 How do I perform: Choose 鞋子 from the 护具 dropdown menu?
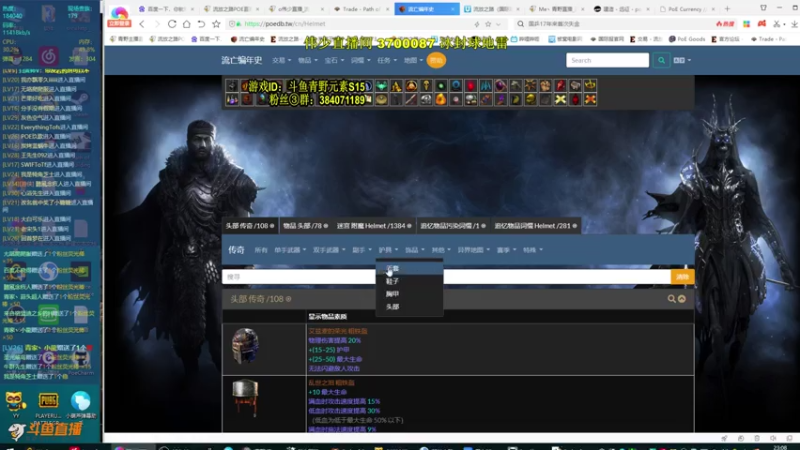(x=409, y=281)
